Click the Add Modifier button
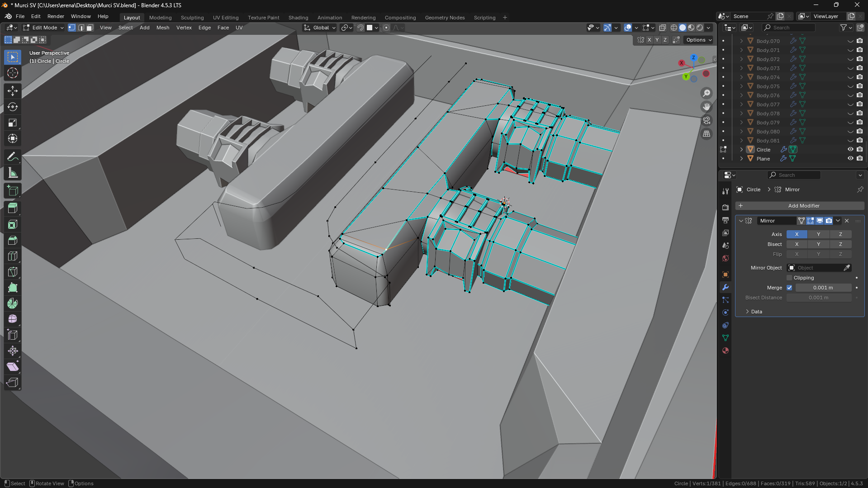The image size is (868, 488). 800,206
